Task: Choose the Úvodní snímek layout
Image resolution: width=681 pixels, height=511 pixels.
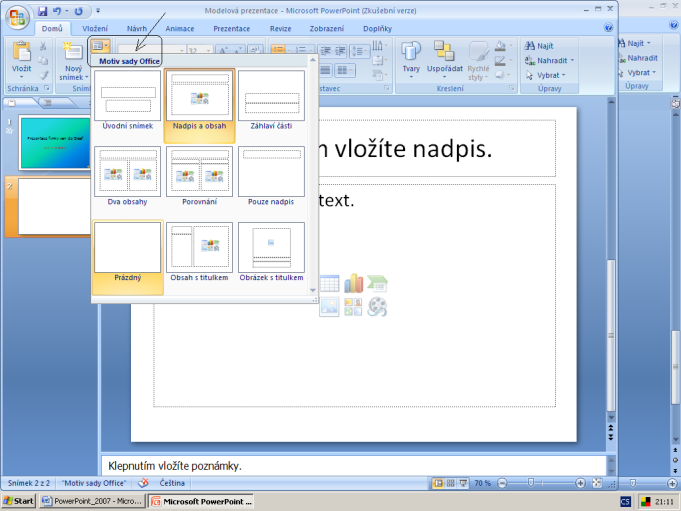Action: pyautogui.click(x=128, y=101)
